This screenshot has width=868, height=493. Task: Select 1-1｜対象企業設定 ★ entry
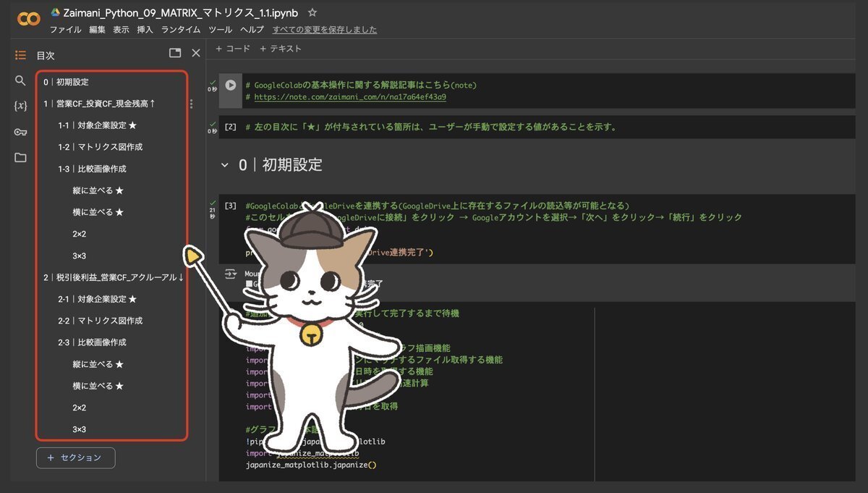click(98, 125)
